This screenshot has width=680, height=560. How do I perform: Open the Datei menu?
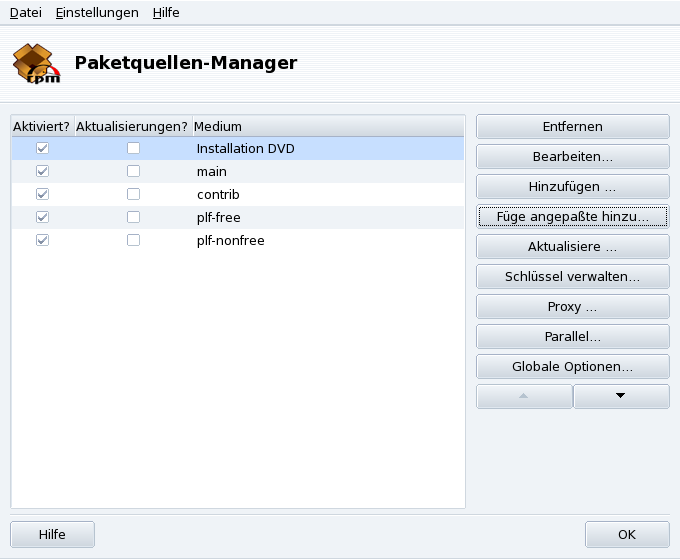(x=26, y=12)
